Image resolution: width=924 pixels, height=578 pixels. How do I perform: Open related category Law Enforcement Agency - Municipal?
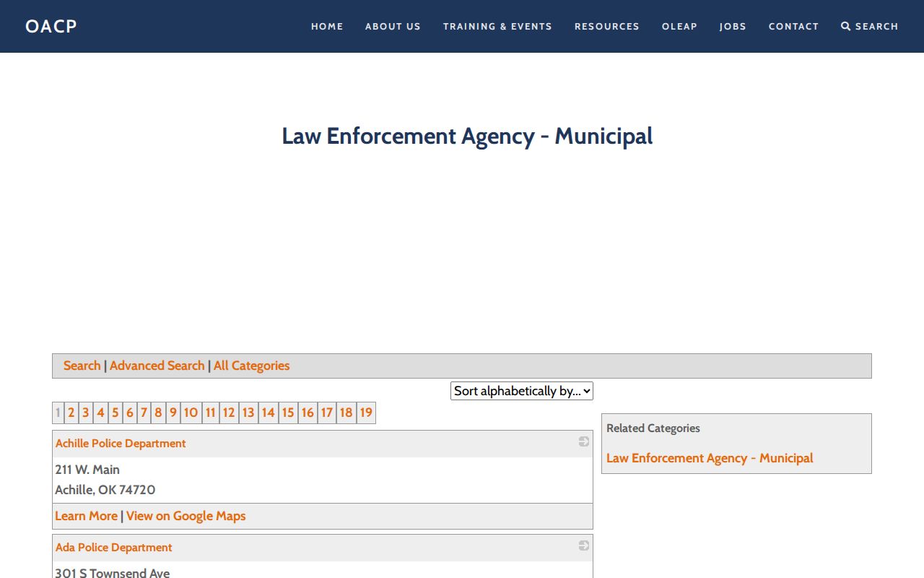tap(710, 458)
